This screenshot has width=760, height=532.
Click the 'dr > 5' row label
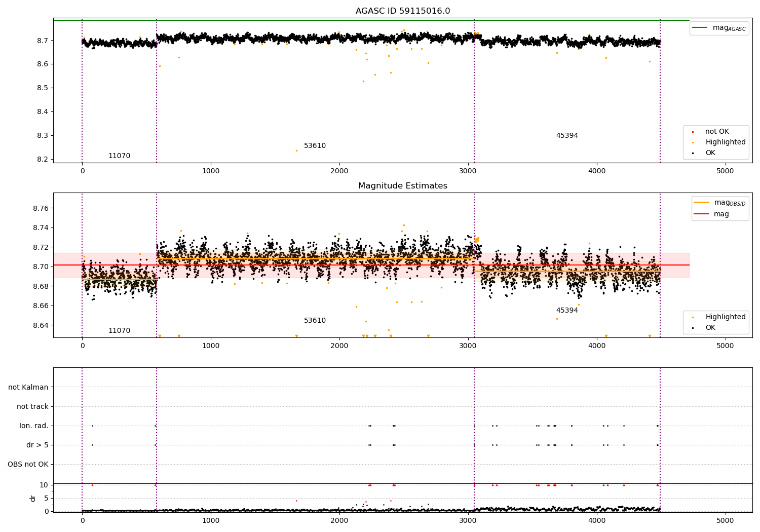click(x=37, y=445)
